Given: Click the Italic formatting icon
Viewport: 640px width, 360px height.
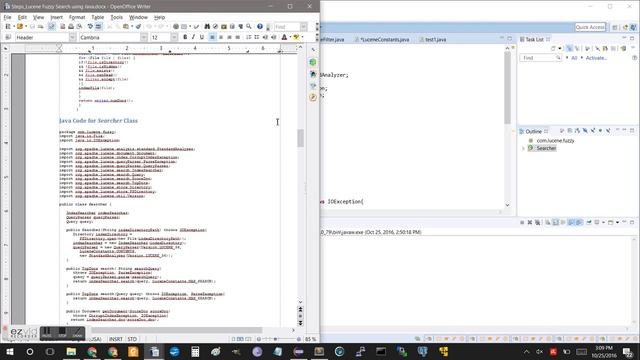Looking at the screenshot, I should point(193,37).
